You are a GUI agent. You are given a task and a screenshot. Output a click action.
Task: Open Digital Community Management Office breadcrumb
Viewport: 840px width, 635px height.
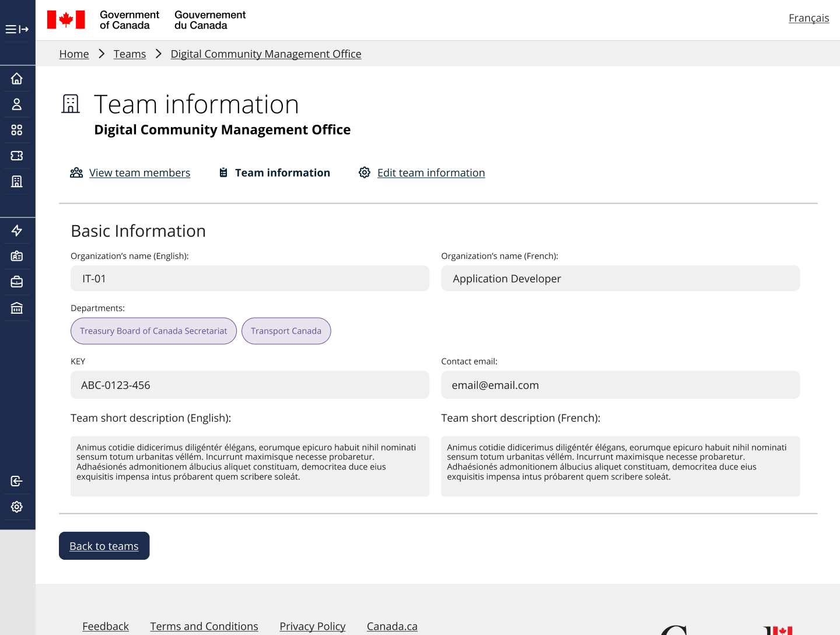click(266, 54)
